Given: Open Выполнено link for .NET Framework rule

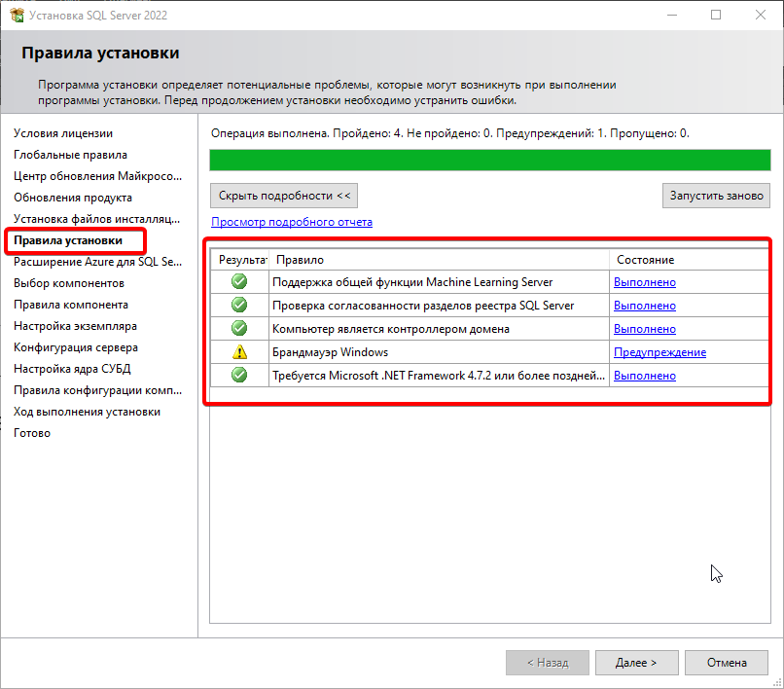Looking at the screenshot, I should 645,376.
